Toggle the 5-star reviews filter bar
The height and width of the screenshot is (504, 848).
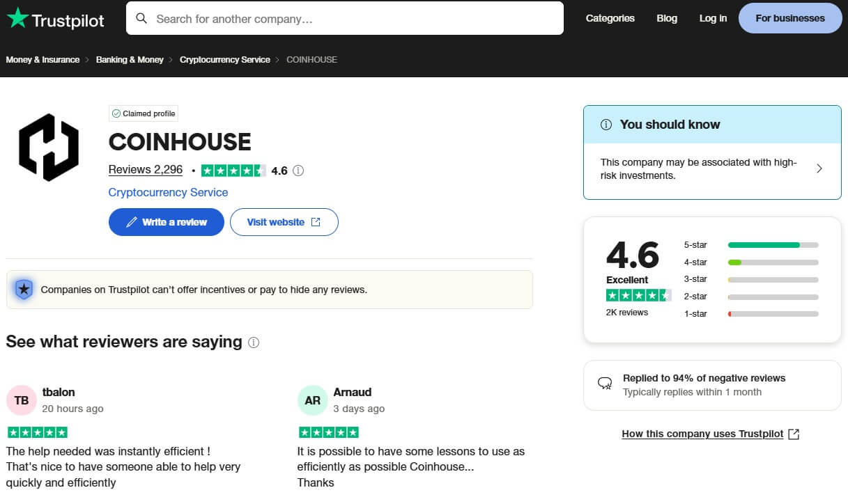(773, 245)
